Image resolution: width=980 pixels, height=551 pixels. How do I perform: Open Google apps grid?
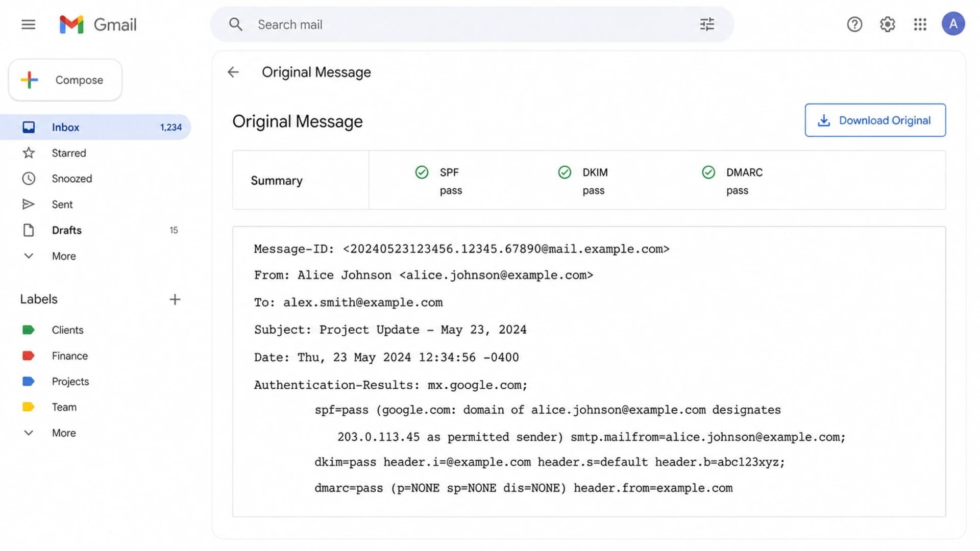point(920,24)
